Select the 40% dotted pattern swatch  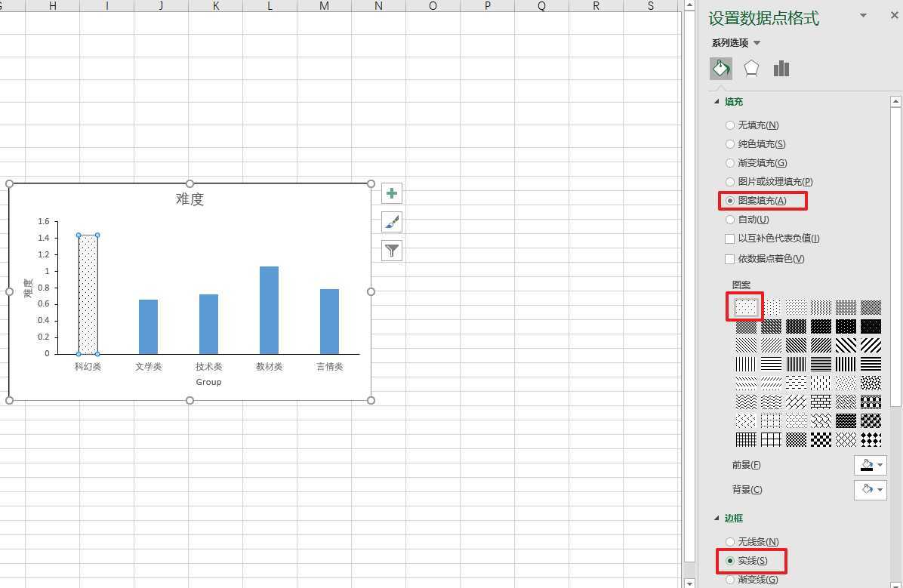pyautogui.click(x=871, y=307)
